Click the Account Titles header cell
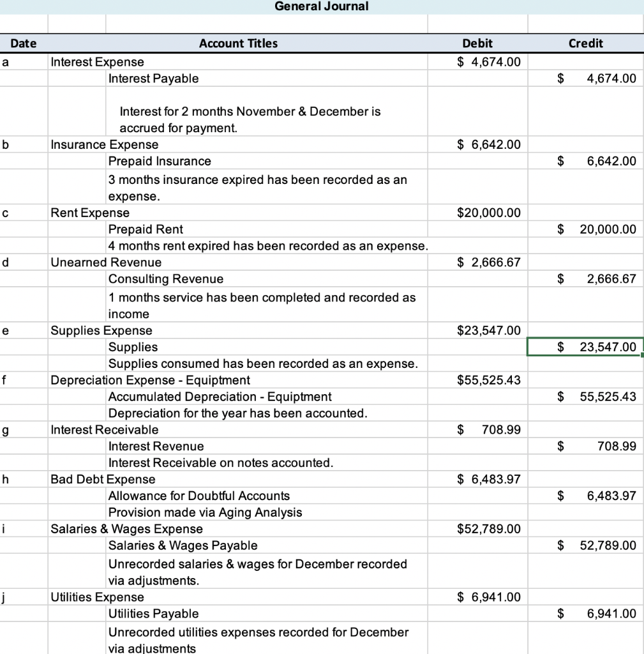This screenshot has height=654, width=644. click(x=238, y=43)
